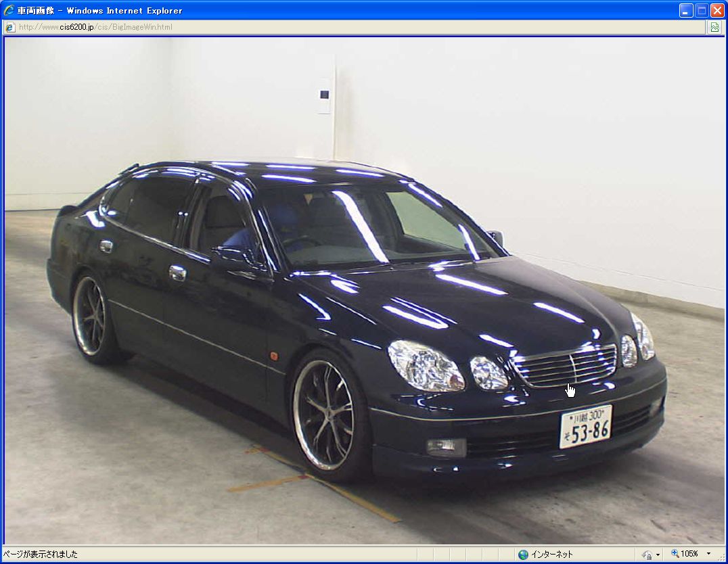Click the car's left headlight
The width and height of the screenshot is (728, 564).
[426, 365]
